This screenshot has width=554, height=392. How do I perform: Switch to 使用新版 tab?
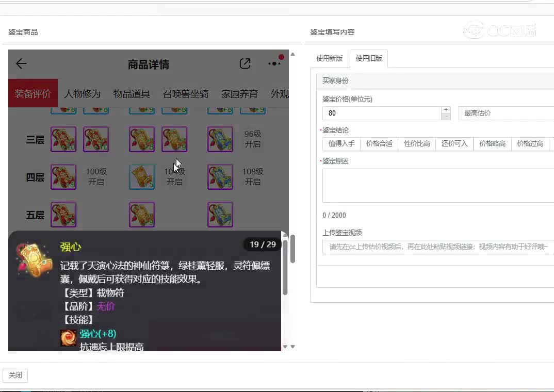coord(329,59)
